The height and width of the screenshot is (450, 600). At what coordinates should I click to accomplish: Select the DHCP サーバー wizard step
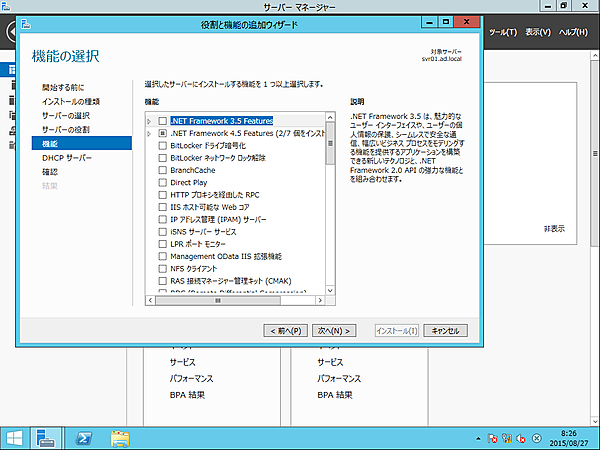click(x=67, y=158)
